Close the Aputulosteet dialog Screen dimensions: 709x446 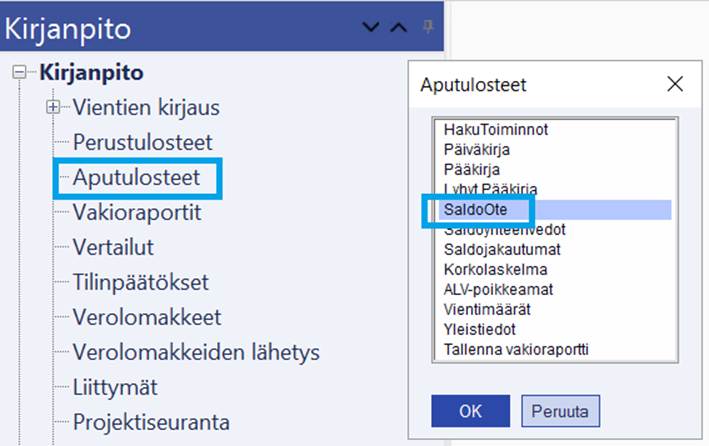click(x=675, y=84)
